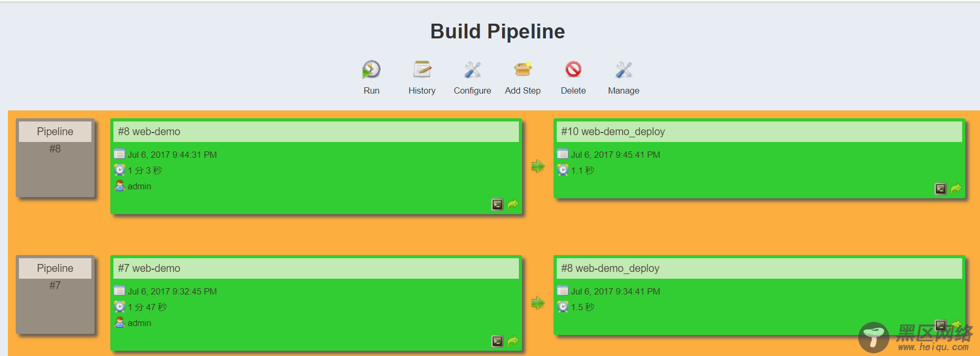Open the History notepad icon

point(422,69)
